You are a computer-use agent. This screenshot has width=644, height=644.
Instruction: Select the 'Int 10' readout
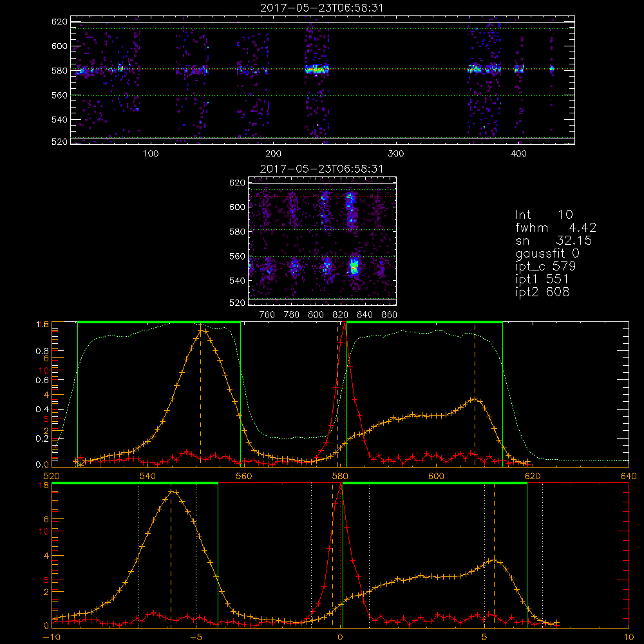click(544, 214)
